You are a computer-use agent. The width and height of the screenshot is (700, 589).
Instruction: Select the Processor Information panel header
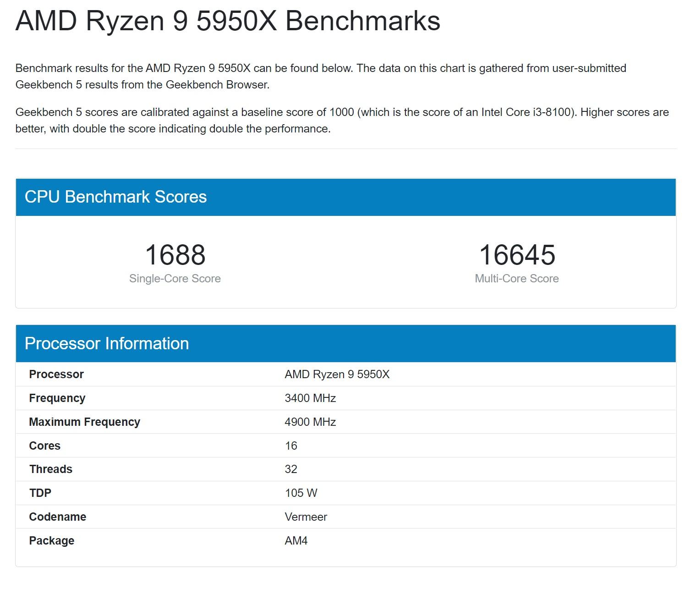coord(346,344)
